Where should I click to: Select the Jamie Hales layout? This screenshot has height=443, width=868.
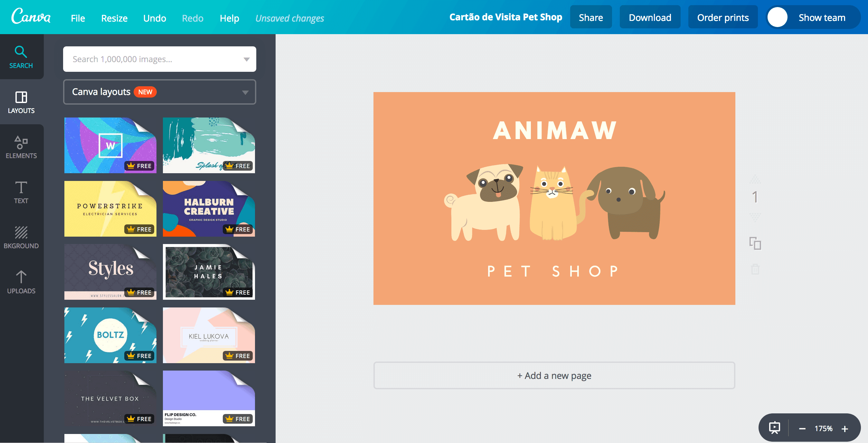pos(209,272)
